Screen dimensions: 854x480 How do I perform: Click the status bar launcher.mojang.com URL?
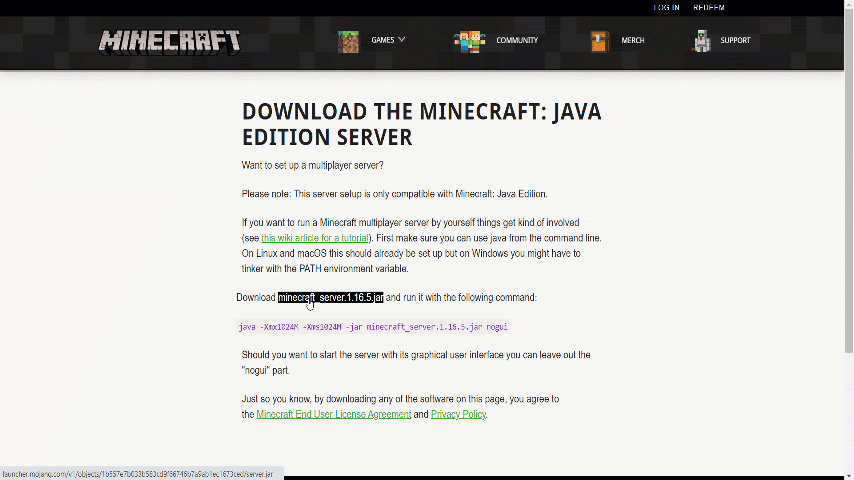(x=138, y=475)
